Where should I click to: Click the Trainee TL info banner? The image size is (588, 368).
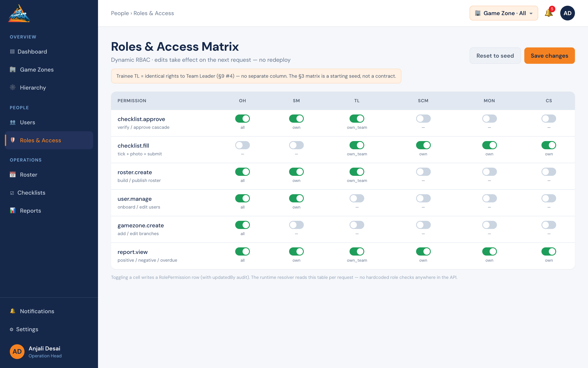tap(256, 76)
